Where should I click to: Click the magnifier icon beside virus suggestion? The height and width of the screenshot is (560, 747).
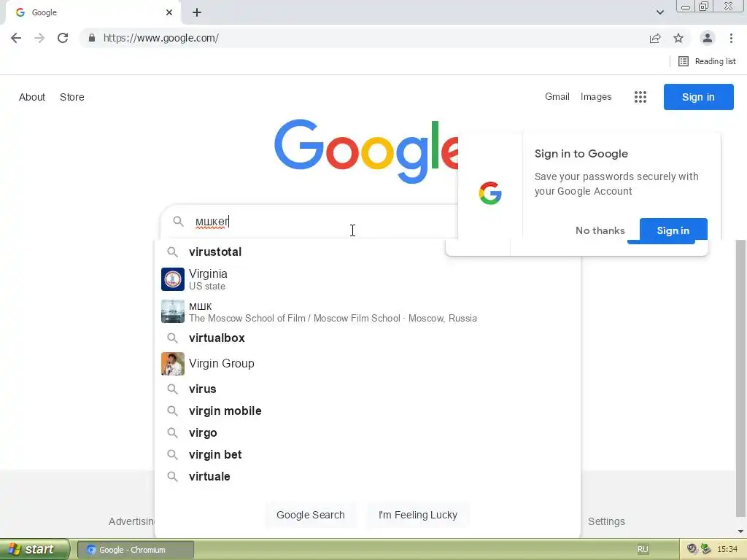click(172, 389)
